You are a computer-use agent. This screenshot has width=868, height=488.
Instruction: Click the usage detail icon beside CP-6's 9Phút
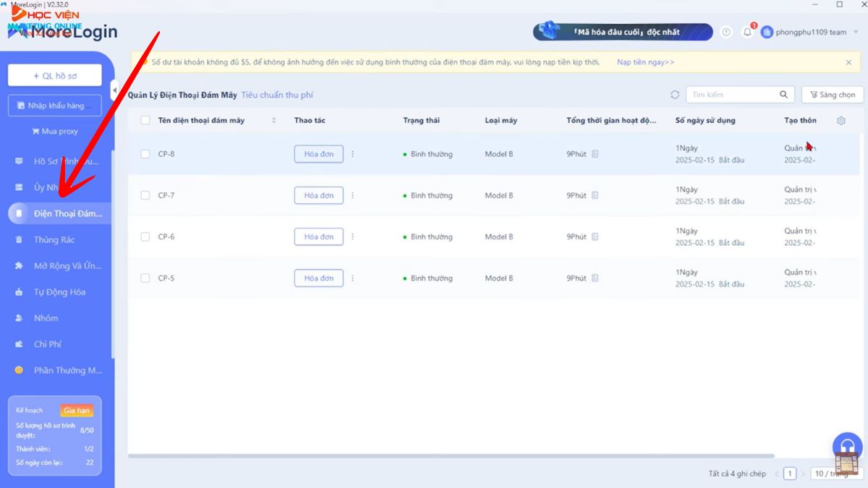(595, 236)
